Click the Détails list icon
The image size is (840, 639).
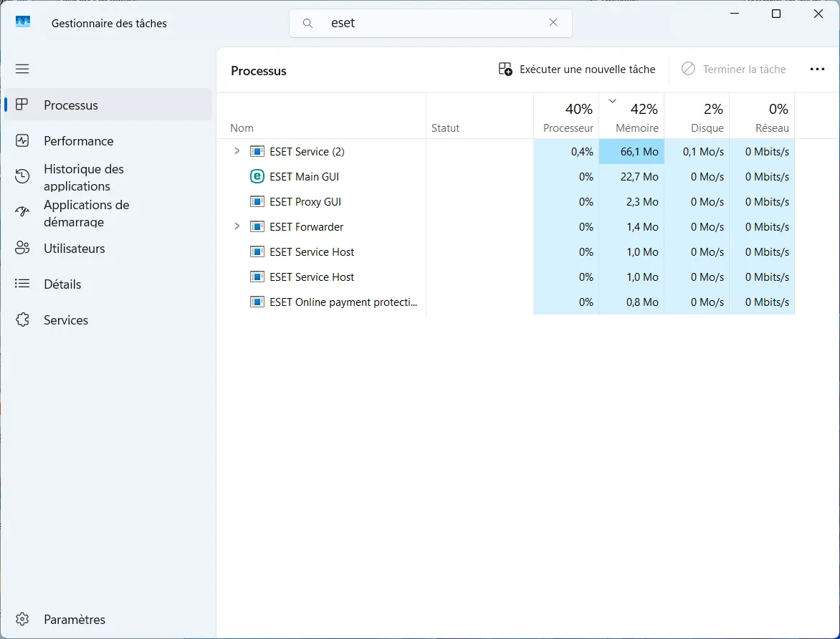(22, 284)
